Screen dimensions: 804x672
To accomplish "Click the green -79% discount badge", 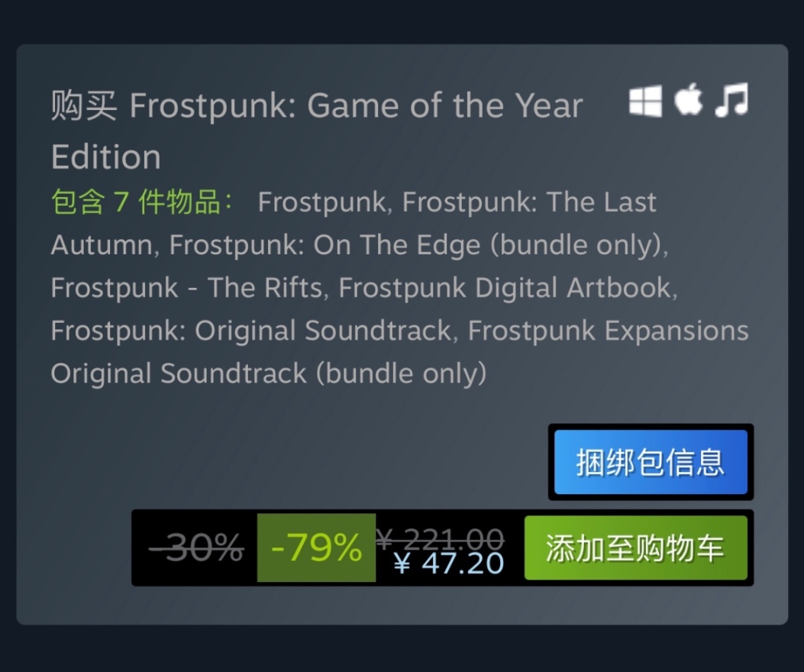I will click(316, 548).
